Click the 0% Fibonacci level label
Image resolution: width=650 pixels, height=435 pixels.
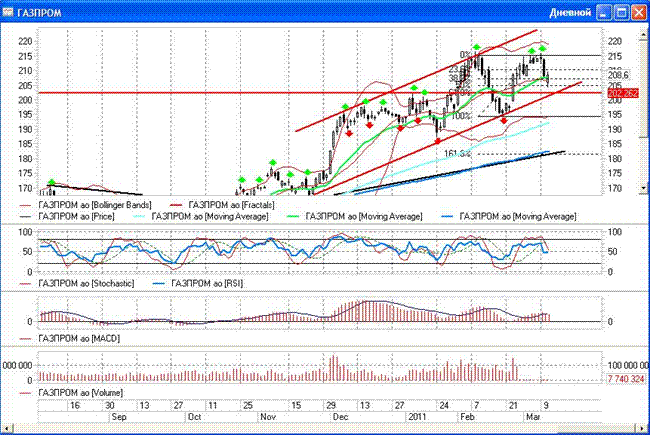[466, 55]
